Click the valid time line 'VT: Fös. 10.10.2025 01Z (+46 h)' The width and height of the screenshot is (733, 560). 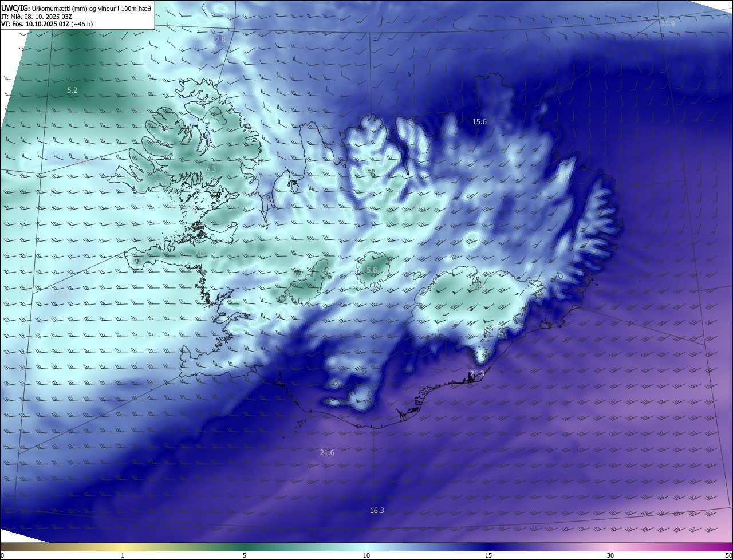(47, 24)
